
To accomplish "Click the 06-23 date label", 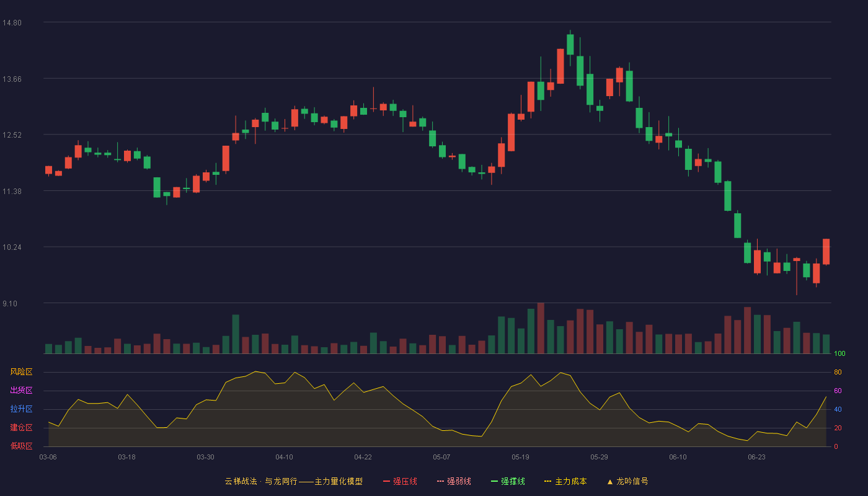I will coord(756,457).
